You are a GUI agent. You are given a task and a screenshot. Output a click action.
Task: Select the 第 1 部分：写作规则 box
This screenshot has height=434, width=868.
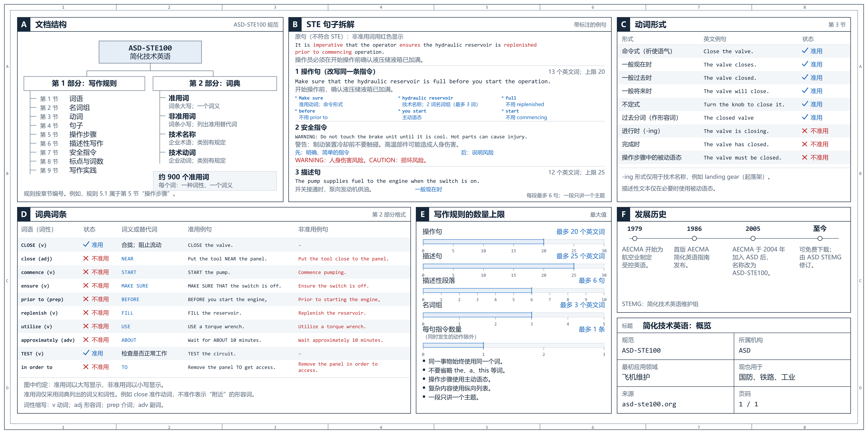(x=84, y=84)
